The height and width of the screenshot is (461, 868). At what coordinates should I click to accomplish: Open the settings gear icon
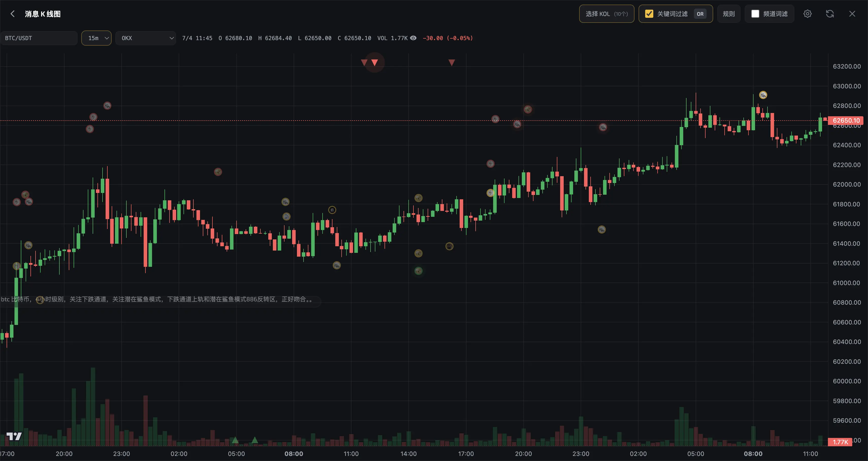pyautogui.click(x=807, y=14)
